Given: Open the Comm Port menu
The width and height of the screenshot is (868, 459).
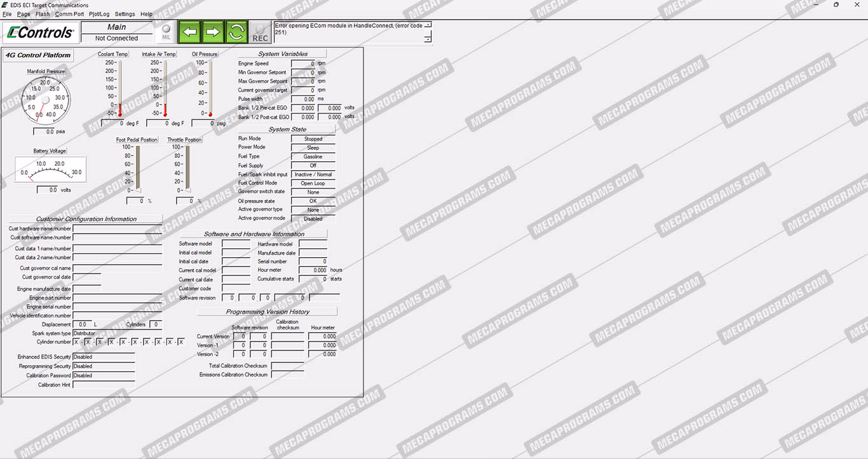Looking at the screenshot, I should point(69,14).
